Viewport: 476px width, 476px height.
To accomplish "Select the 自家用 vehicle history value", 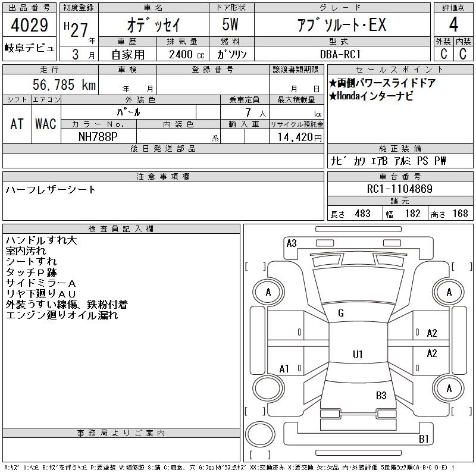I will coord(128,55).
